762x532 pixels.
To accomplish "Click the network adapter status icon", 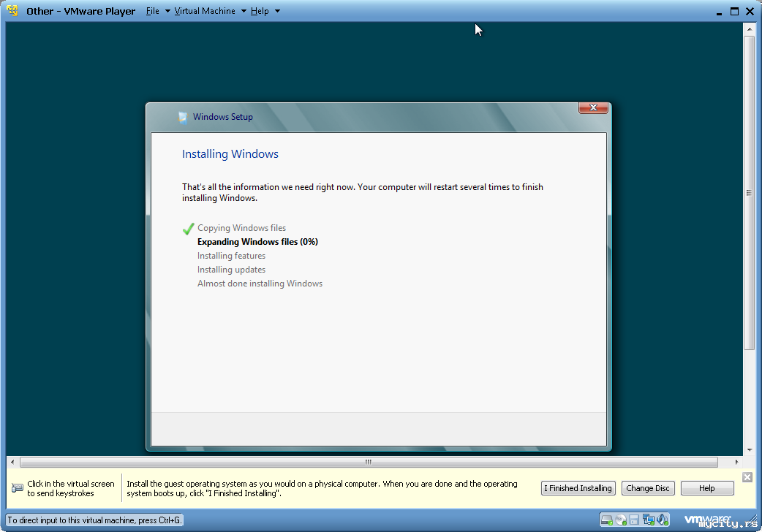I will tap(648, 520).
